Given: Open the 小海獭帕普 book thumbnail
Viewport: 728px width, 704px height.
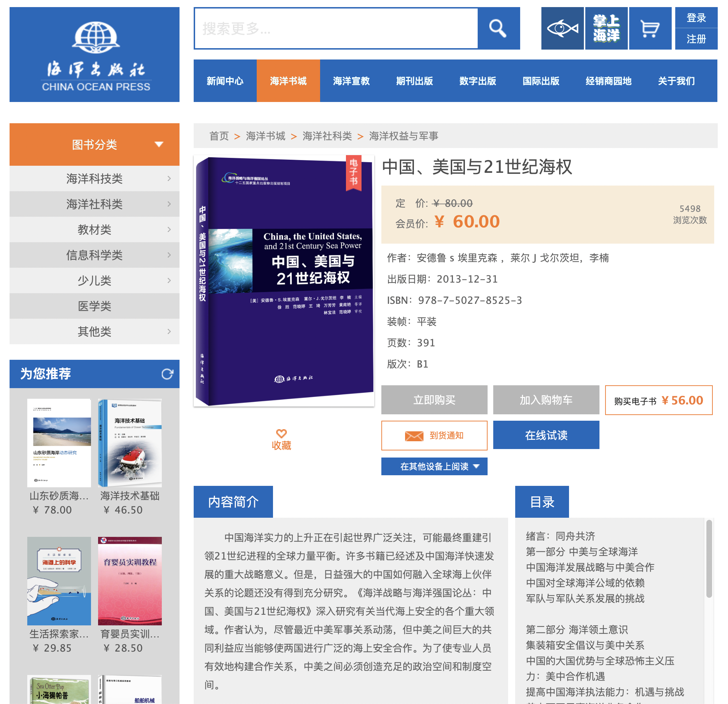Looking at the screenshot, I should coord(59,689).
